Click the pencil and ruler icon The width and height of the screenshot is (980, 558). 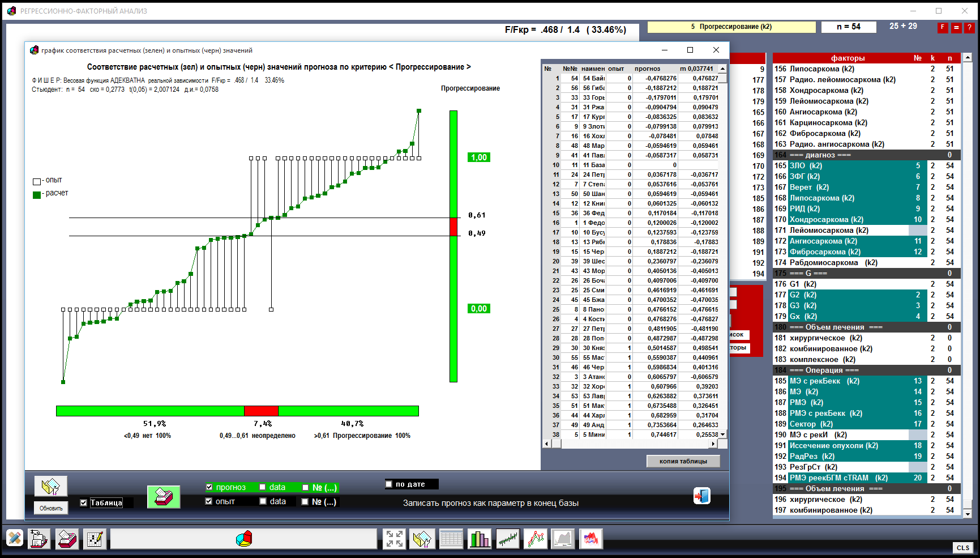15,538
